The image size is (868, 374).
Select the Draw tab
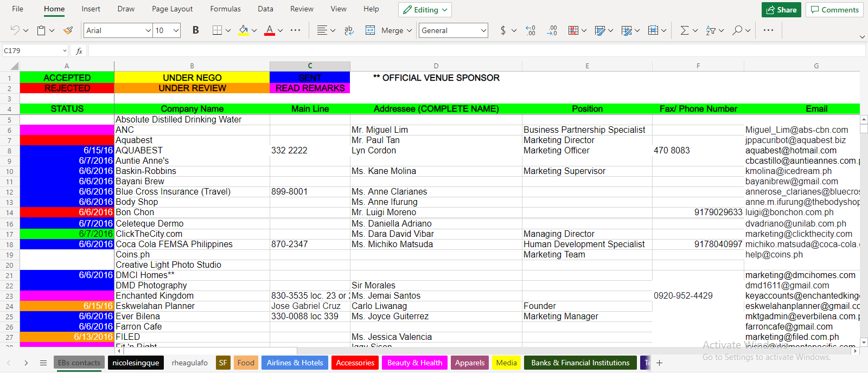(126, 9)
